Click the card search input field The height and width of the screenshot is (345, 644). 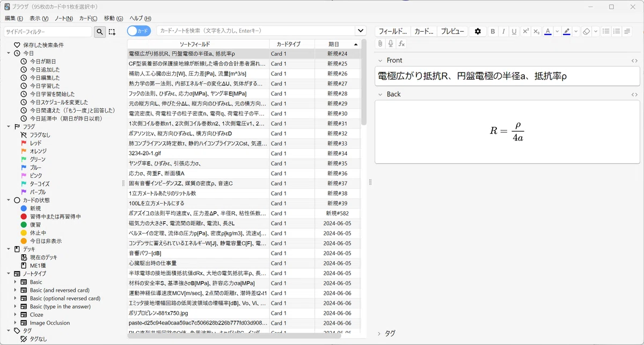pyautogui.click(x=256, y=31)
